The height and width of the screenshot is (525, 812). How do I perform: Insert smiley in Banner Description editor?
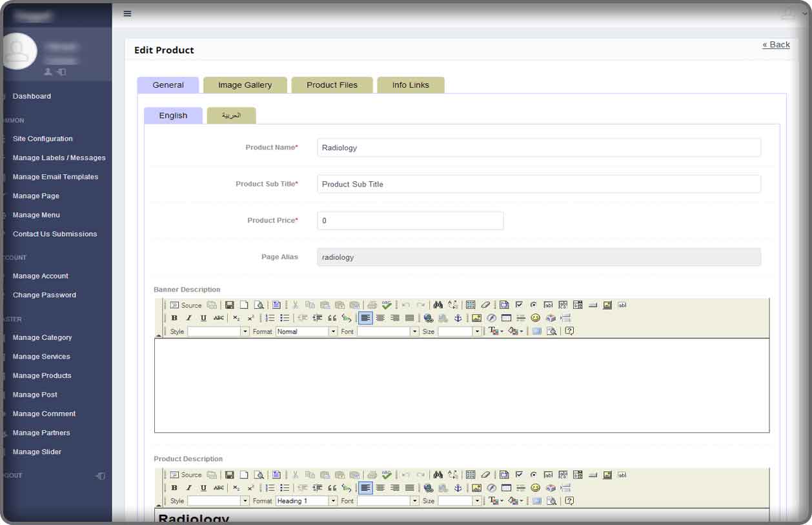535,318
